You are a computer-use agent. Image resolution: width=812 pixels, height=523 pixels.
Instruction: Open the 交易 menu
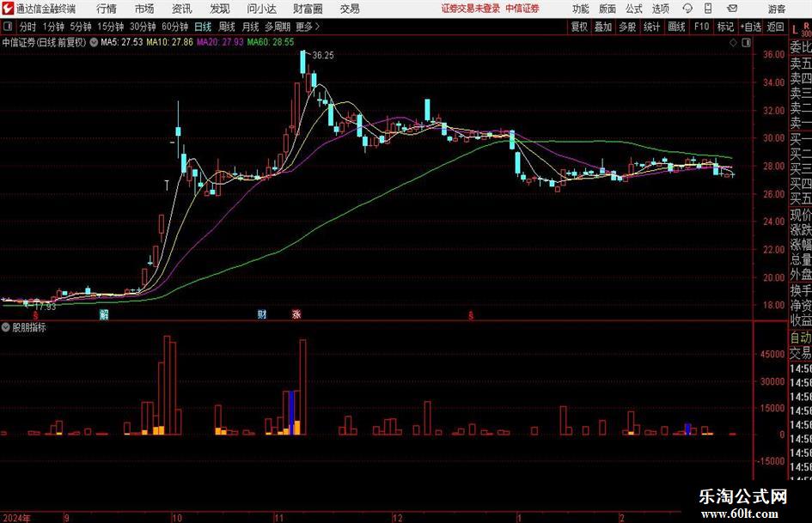coord(350,9)
